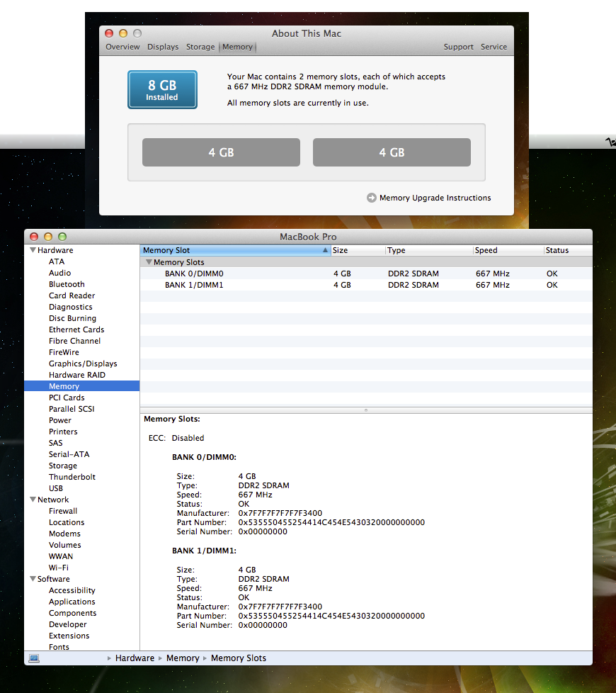Select Hardware RAID in the sidebar
Image resolution: width=616 pixels, height=693 pixels.
[x=77, y=375]
